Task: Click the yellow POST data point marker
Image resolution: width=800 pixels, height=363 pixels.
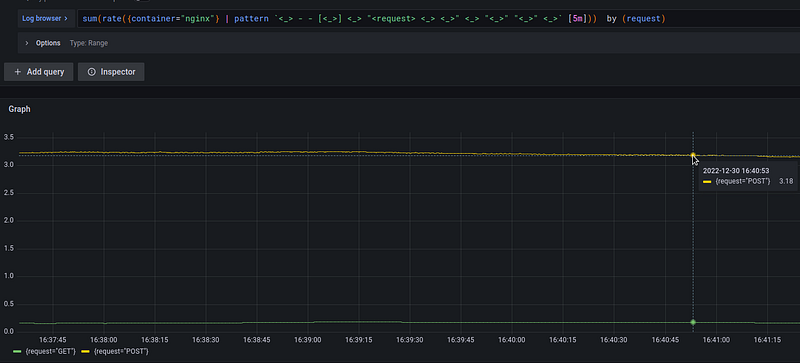Action: coord(693,155)
